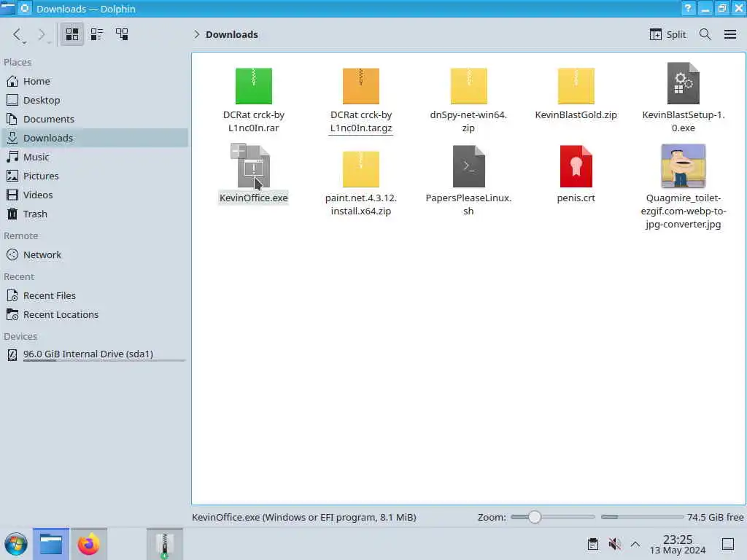Open Music in Places
The height and width of the screenshot is (560, 747).
95,157
